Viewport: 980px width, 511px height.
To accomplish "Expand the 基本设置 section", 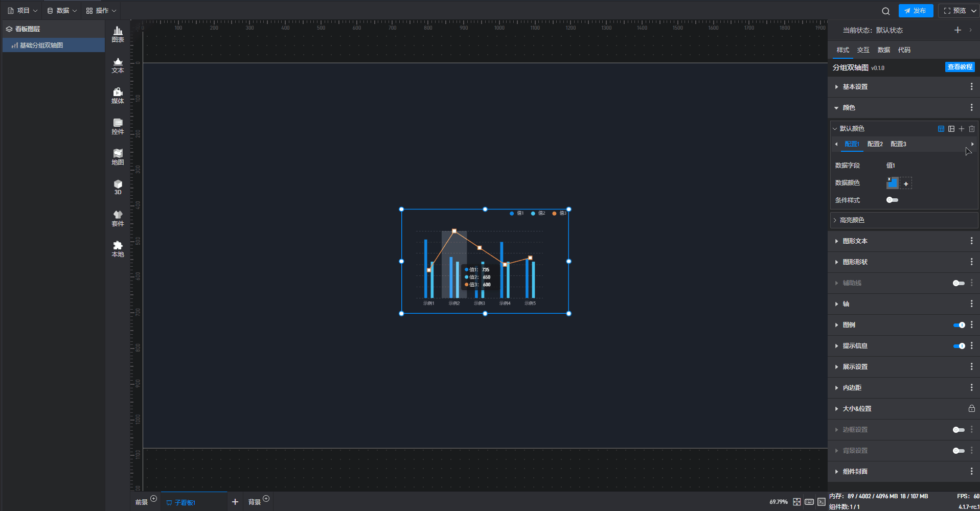I will point(855,87).
